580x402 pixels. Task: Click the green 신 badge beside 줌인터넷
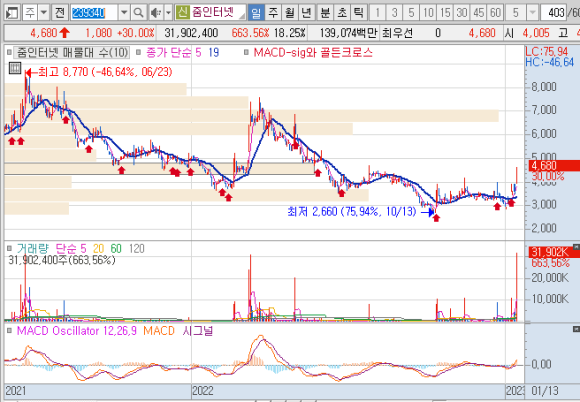(x=182, y=13)
